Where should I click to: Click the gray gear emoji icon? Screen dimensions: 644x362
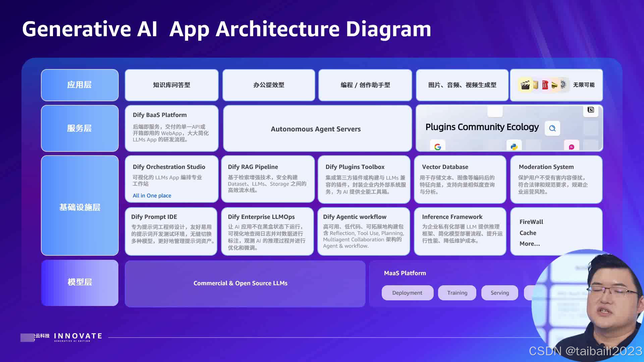coord(563,84)
